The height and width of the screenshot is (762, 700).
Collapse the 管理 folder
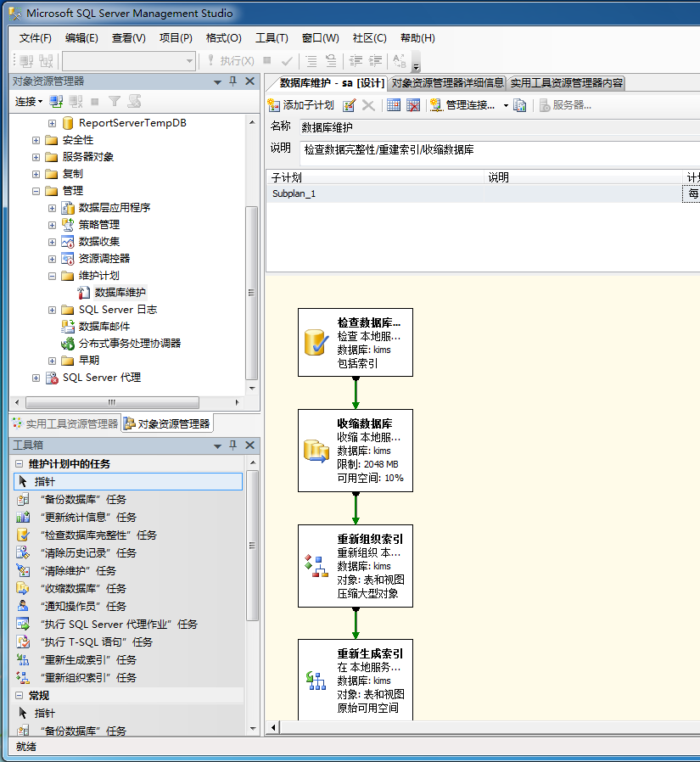coord(36,192)
